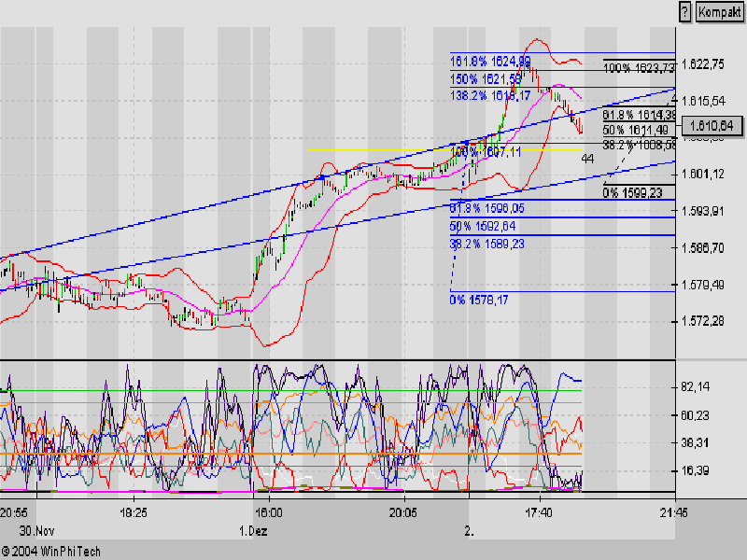Click the blue 61.8% retracement label below 1599
Viewport: 747px width, 560px height.
[x=486, y=208]
